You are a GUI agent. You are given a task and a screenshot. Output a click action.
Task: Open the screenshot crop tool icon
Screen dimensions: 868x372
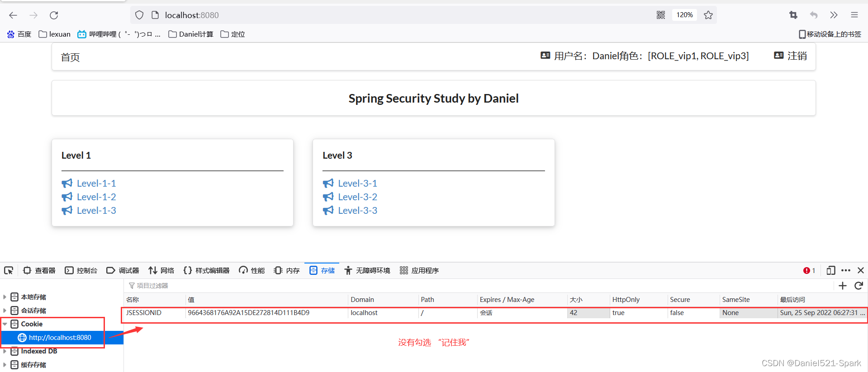793,15
